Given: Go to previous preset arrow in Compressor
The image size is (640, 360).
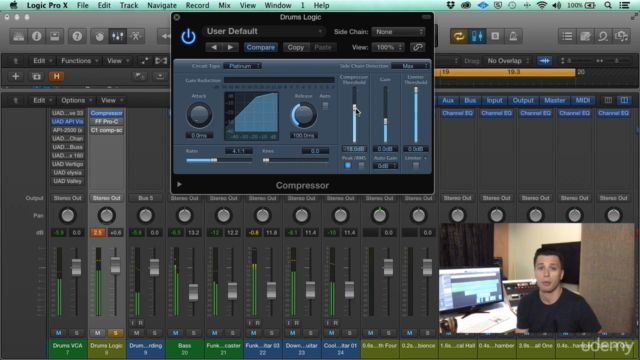Looking at the screenshot, I should pos(214,47).
